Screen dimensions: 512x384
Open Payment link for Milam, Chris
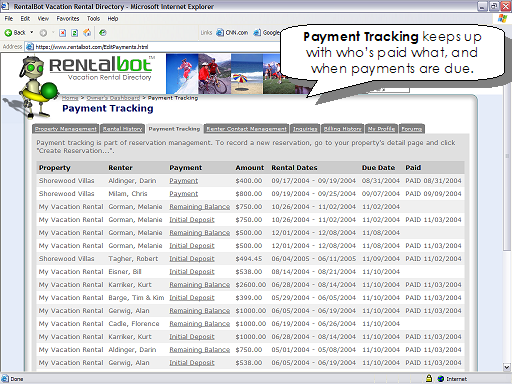(184, 194)
